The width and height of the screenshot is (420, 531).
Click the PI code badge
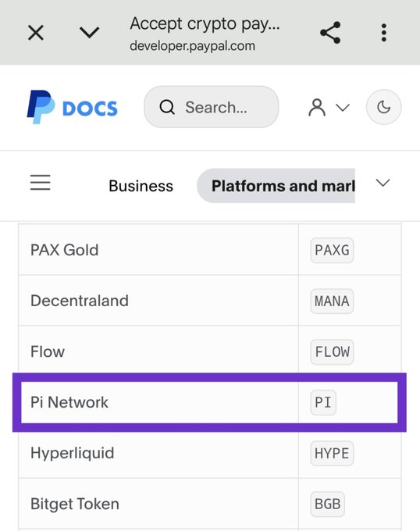click(323, 403)
